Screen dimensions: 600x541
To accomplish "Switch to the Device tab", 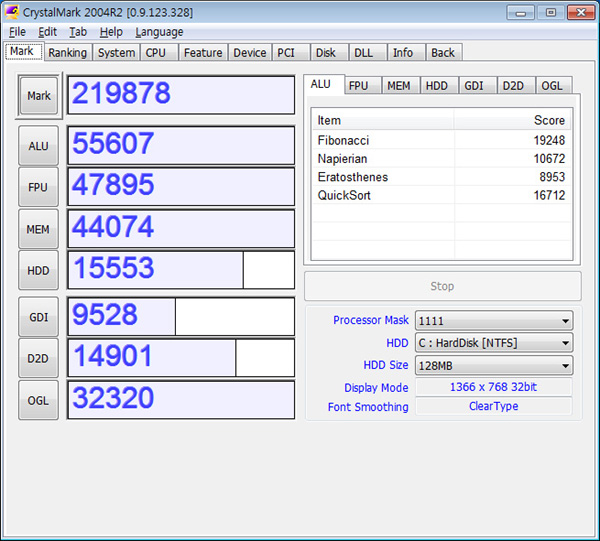I will point(249,52).
